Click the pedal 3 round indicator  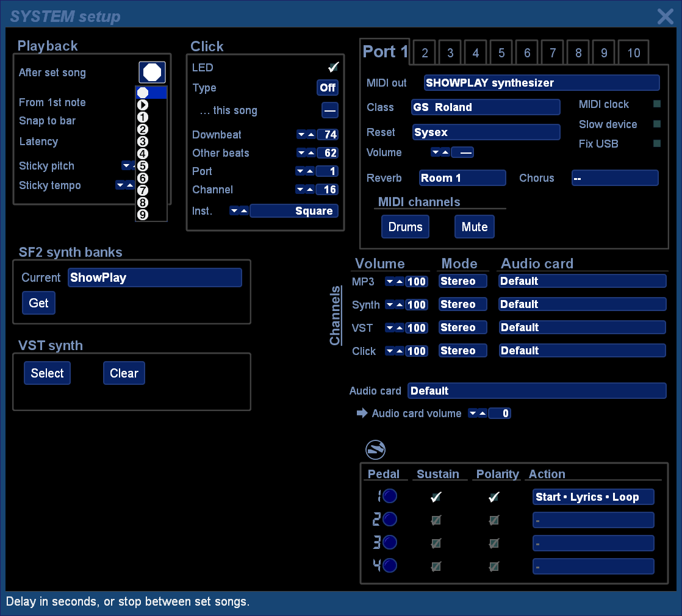(x=389, y=543)
